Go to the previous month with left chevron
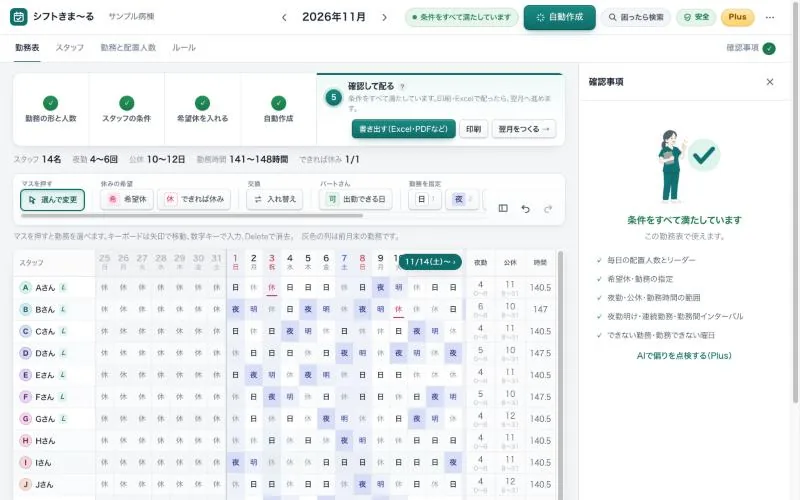This screenshot has height=500, width=800. point(284,17)
